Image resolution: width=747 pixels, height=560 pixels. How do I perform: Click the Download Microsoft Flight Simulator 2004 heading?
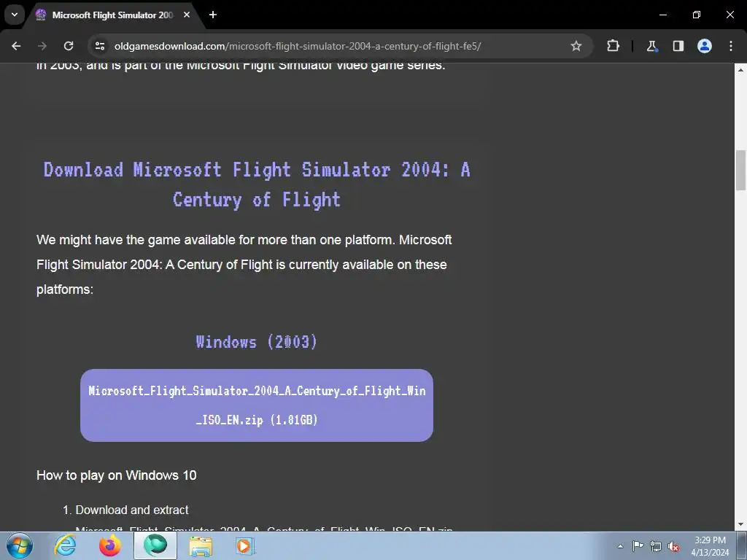[257, 184]
